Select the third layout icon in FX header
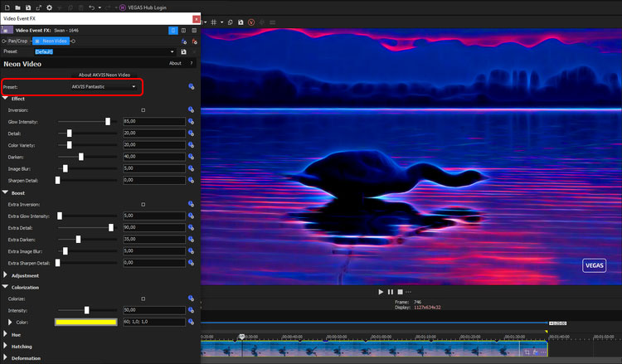This screenshot has height=364, width=622. point(194,30)
